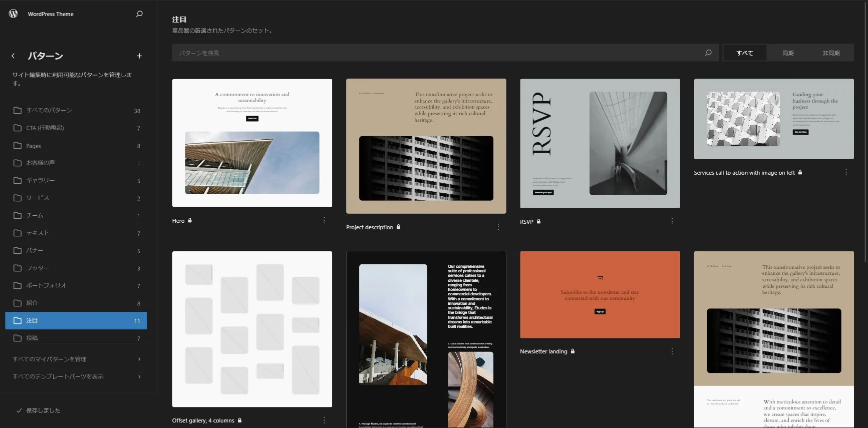868x428 pixels.
Task: Open Newsletter landing options menu
Action: pyautogui.click(x=672, y=351)
